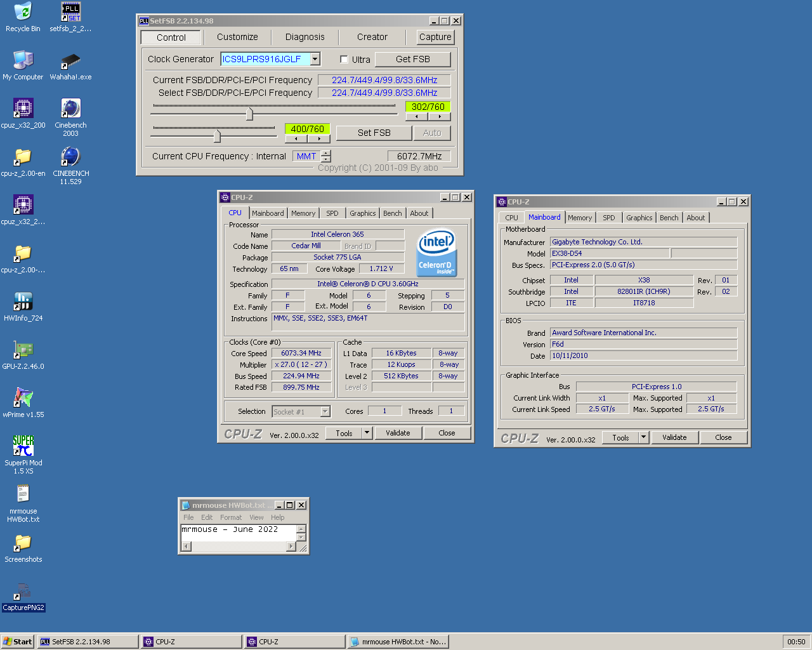This screenshot has width=812, height=650.
Task: Open the cpu-z_2.00-... folder icon
Action: pyautogui.click(x=23, y=258)
